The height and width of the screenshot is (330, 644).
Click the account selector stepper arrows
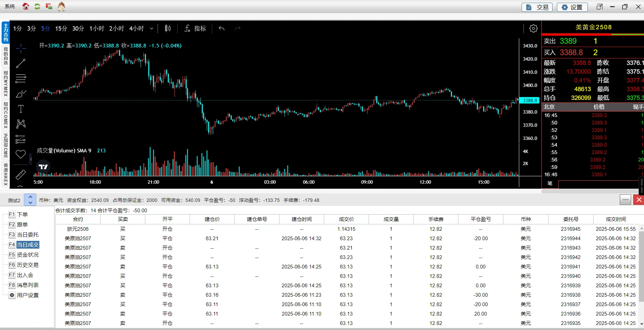pos(30,200)
